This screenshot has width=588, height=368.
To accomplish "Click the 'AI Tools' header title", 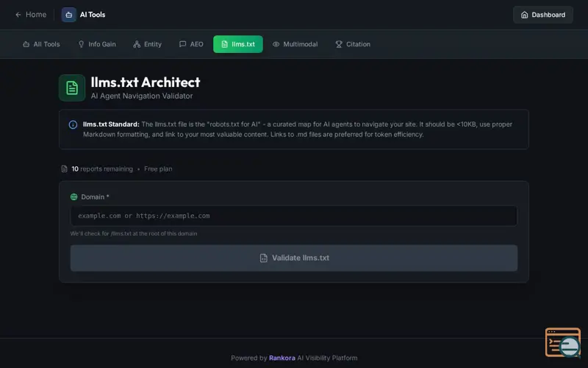I will [93, 15].
